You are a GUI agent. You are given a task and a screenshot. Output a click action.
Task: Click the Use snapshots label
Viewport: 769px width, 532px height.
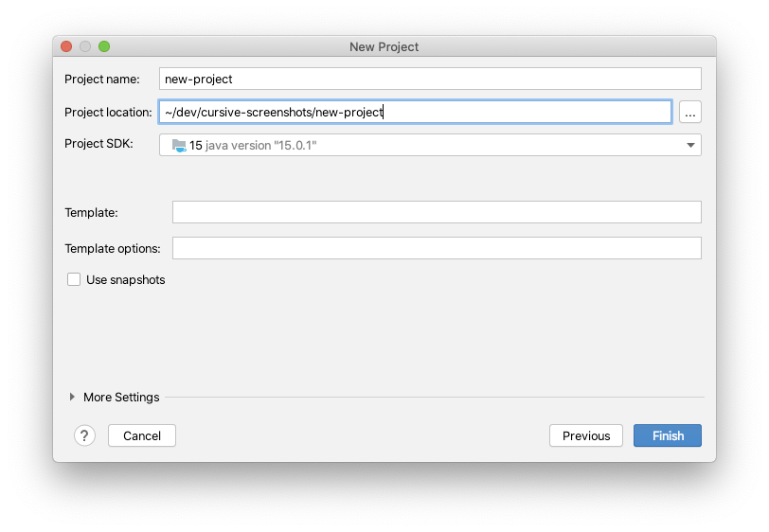tap(126, 279)
